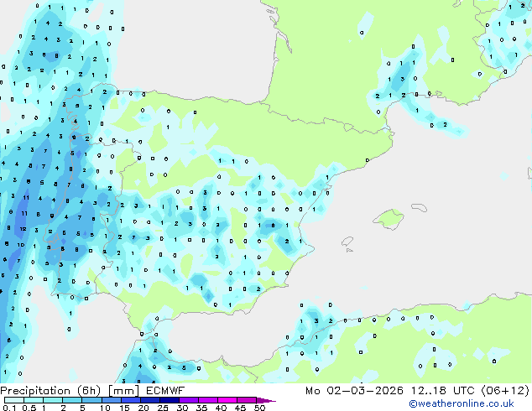Click the 0.1–0.5 mm lightest legend swatch
The height and width of the screenshot is (411, 532).
pyautogui.click(x=14, y=400)
